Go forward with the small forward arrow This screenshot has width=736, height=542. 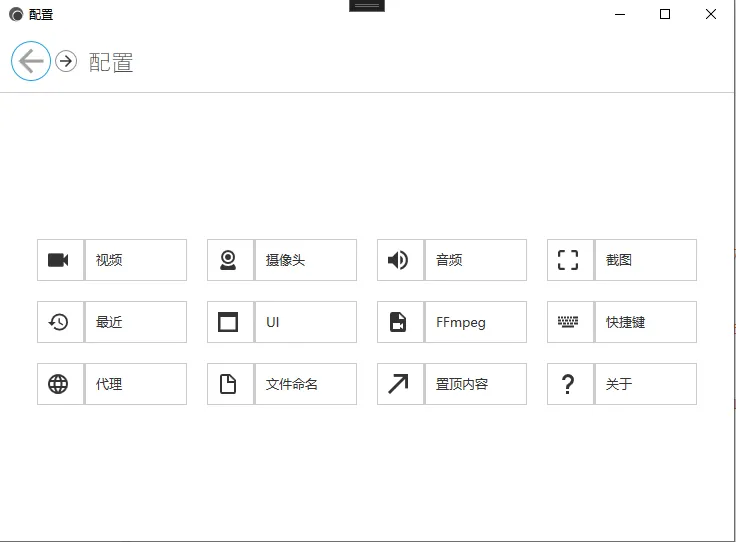[66, 61]
